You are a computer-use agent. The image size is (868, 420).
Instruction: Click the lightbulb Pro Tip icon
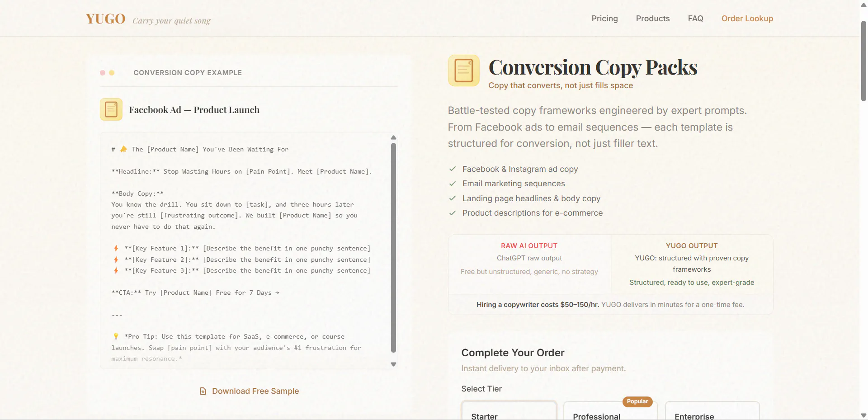(116, 336)
